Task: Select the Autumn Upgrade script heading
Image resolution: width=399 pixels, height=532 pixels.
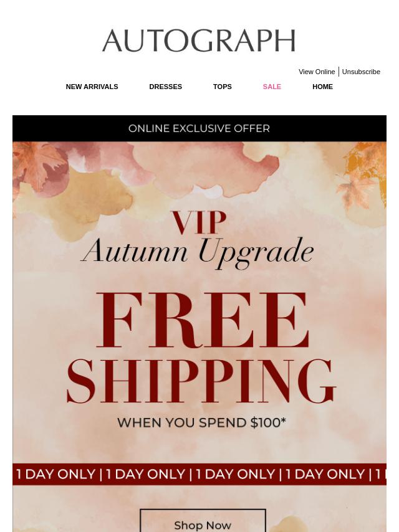Action: tap(197, 253)
